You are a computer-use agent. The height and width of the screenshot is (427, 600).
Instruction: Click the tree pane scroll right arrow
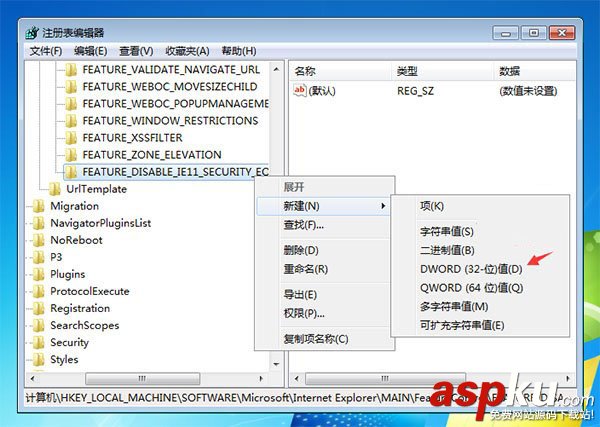261,379
